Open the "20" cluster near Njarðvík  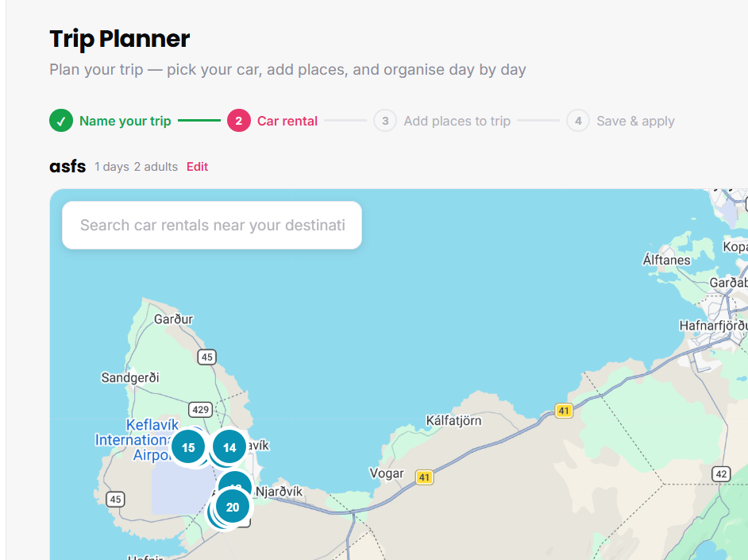pyautogui.click(x=231, y=506)
